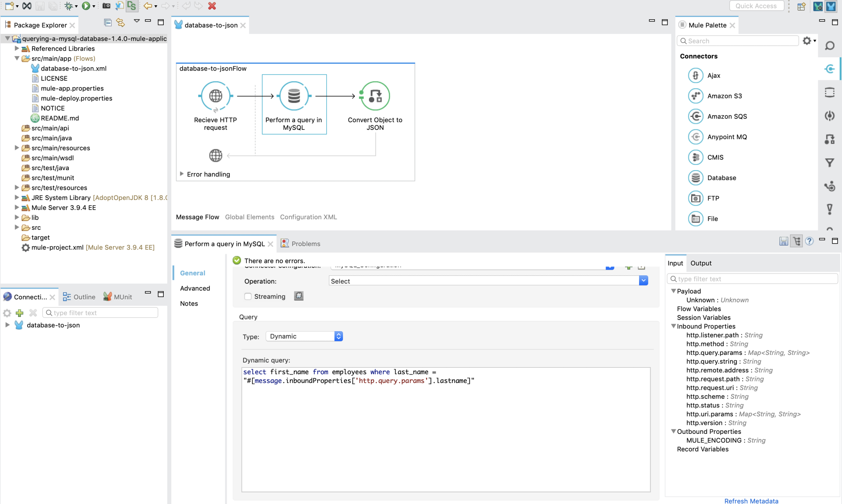Click the help question mark icon
This screenshot has width=842, height=504.
coord(809,241)
